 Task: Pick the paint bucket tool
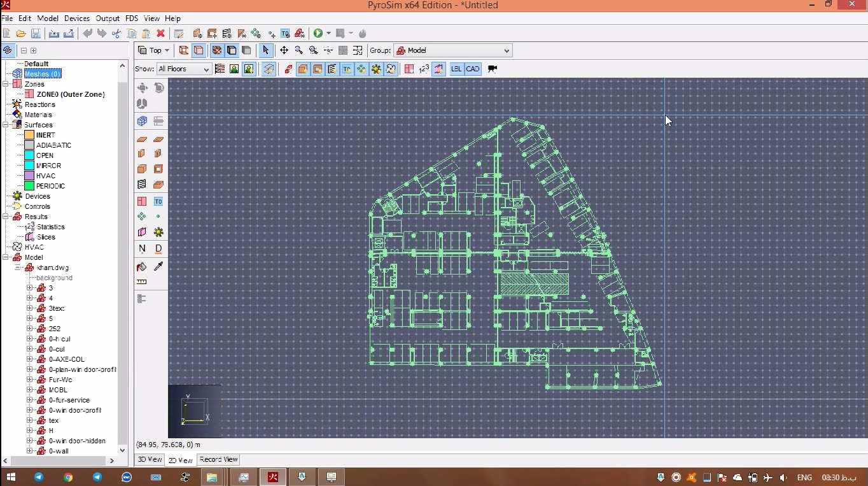[x=142, y=266]
